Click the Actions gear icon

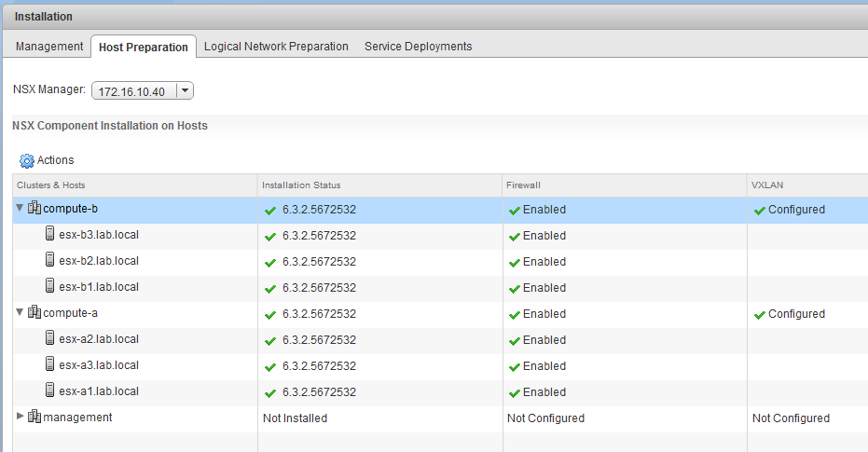click(26, 160)
